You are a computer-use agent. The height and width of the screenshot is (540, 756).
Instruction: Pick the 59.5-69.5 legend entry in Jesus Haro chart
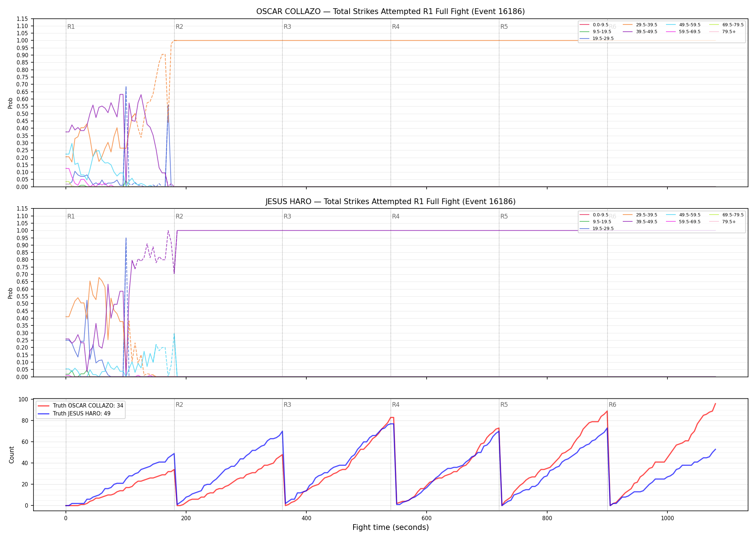click(683, 222)
